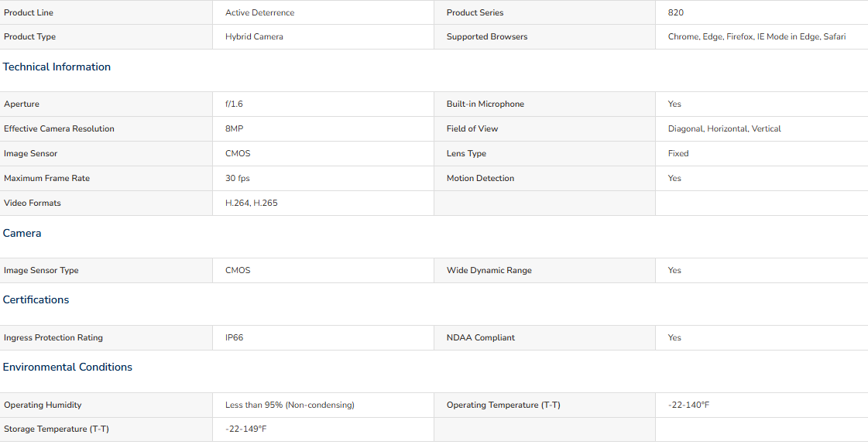Click the NDAA Compliant label
Screen dimensions: 868x448
pos(481,338)
